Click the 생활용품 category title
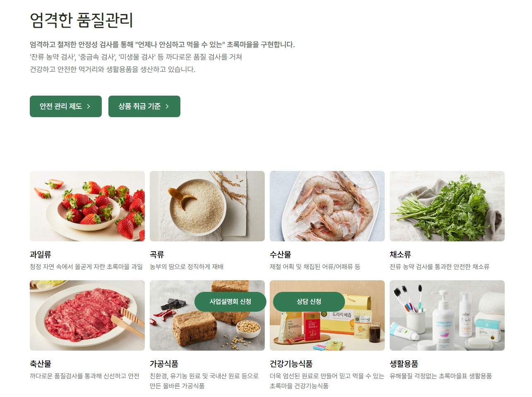The height and width of the screenshot is (397, 532). (x=404, y=364)
